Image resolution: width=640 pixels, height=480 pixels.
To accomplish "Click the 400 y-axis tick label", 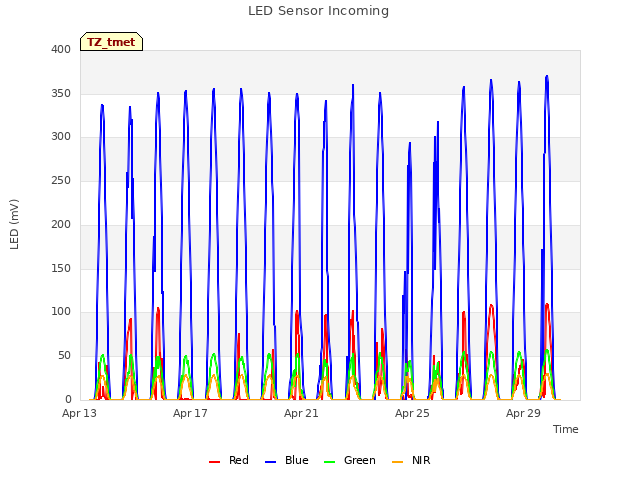I will (61, 49).
